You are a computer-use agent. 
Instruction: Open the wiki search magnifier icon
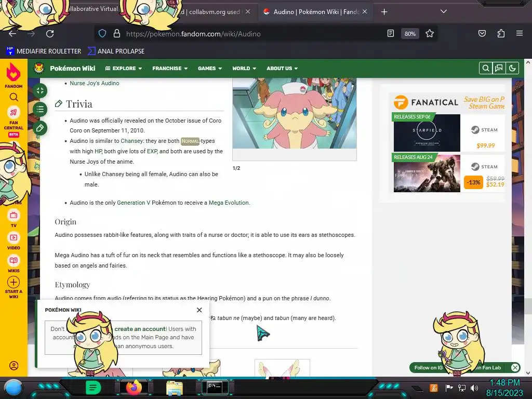click(x=486, y=68)
